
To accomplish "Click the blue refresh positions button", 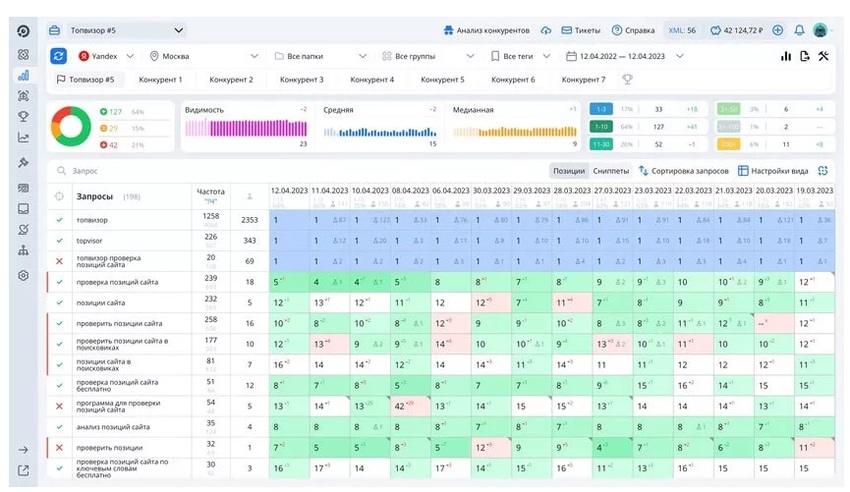I will click(x=59, y=56).
